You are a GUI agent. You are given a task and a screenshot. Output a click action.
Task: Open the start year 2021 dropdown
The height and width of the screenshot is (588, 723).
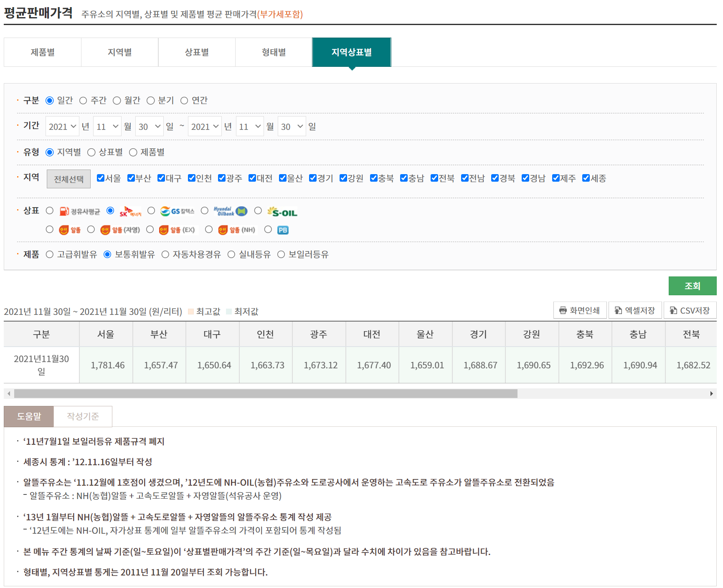point(62,127)
